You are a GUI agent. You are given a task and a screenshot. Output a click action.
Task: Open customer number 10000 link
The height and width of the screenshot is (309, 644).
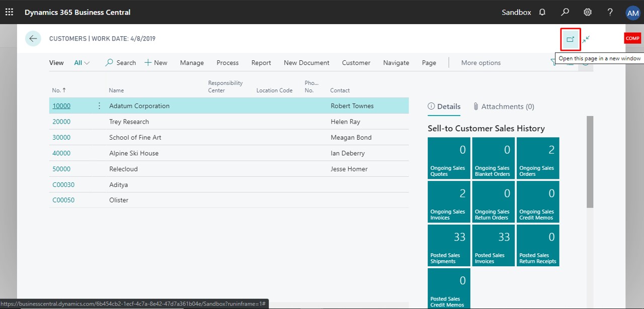tap(61, 106)
